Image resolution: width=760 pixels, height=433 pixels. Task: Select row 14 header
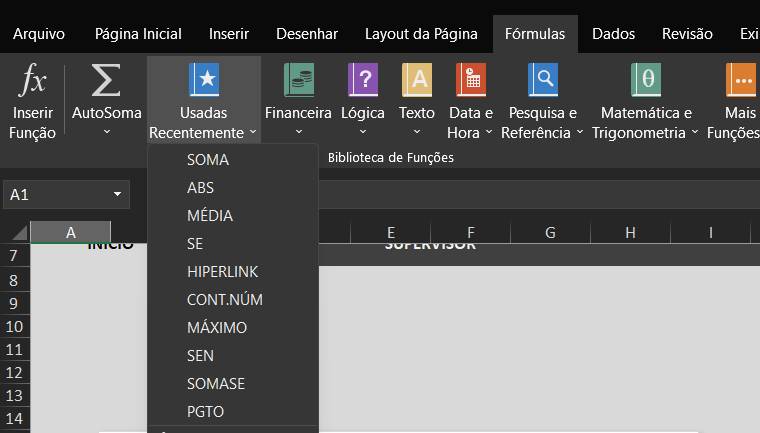click(x=15, y=418)
